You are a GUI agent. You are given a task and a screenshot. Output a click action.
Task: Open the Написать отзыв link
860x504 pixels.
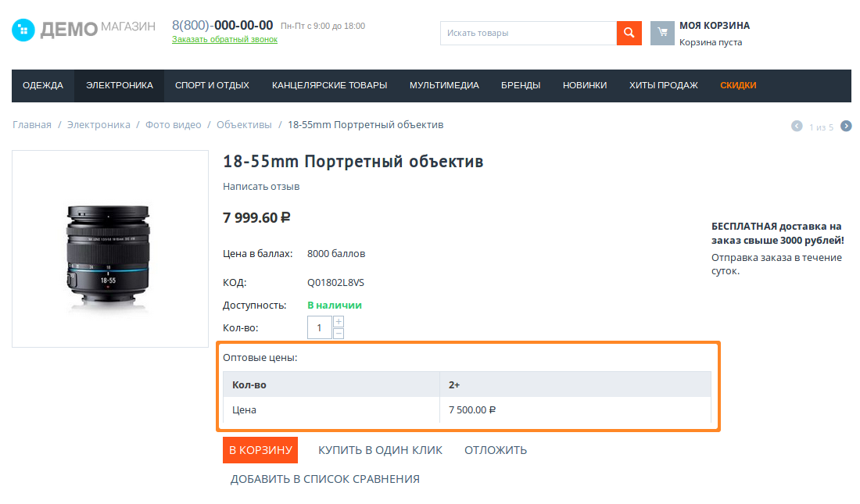click(261, 187)
